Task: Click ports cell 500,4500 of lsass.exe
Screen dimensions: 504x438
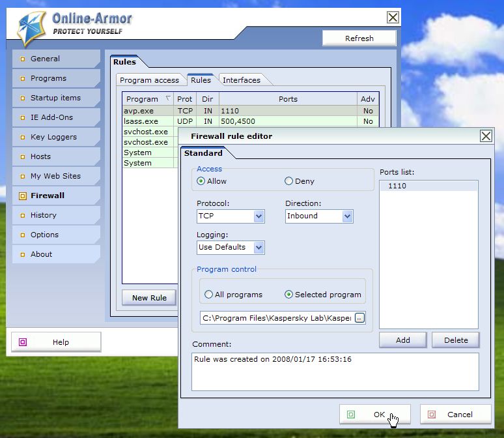Action: 288,121
